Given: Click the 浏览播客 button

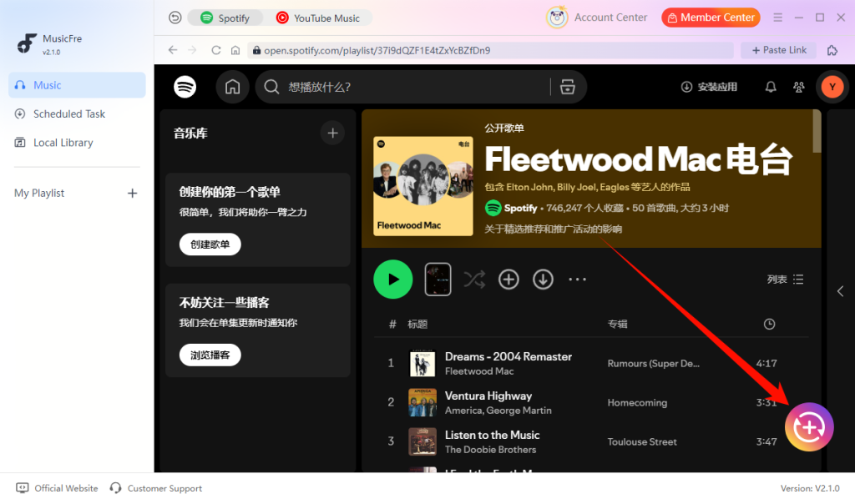Looking at the screenshot, I should pyautogui.click(x=210, y=355).
